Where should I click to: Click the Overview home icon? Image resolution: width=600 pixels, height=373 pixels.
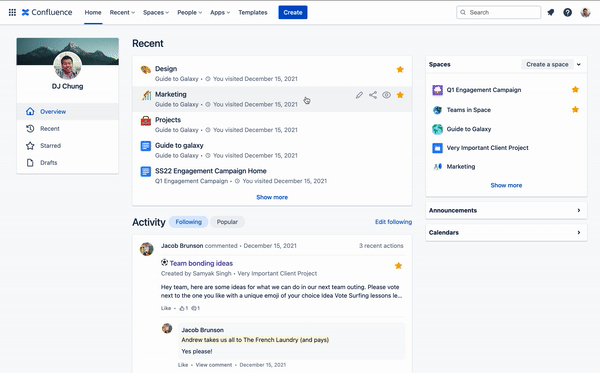pos(30,111)
